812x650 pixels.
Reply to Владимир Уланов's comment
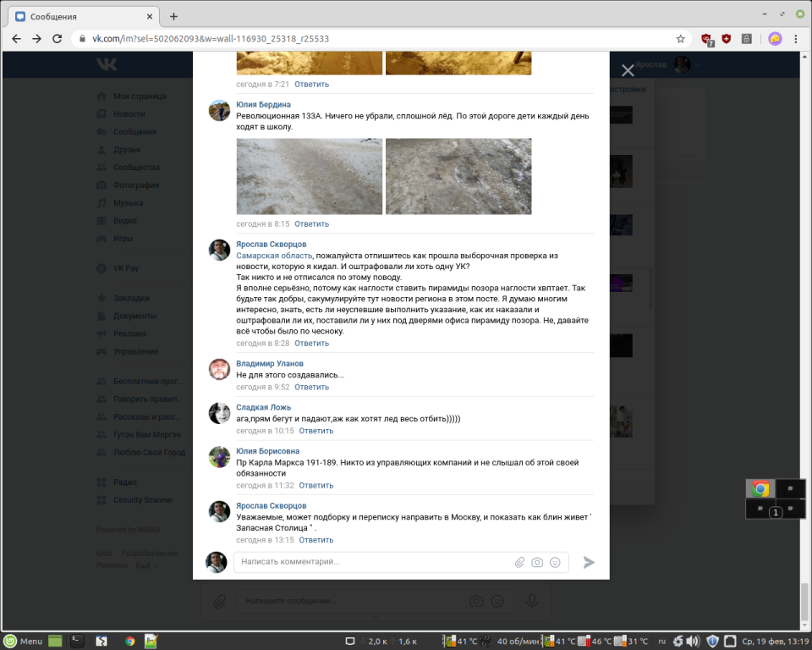(311, 387)
